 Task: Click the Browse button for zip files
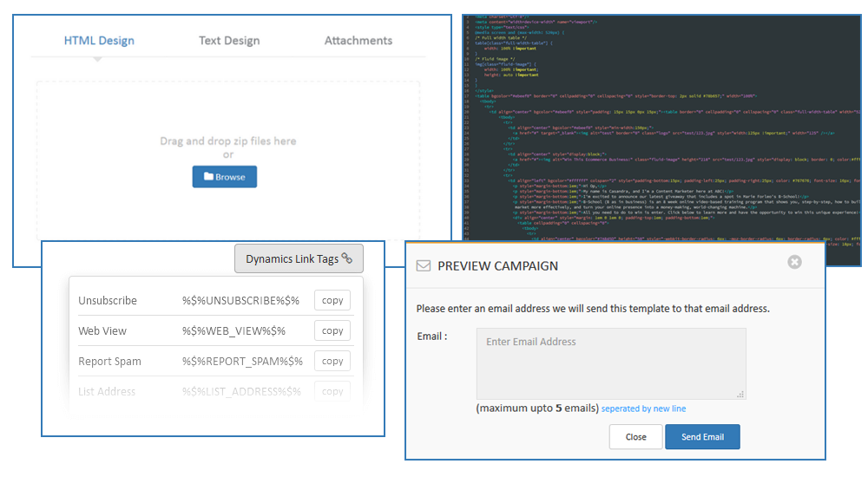pos(225,177)
